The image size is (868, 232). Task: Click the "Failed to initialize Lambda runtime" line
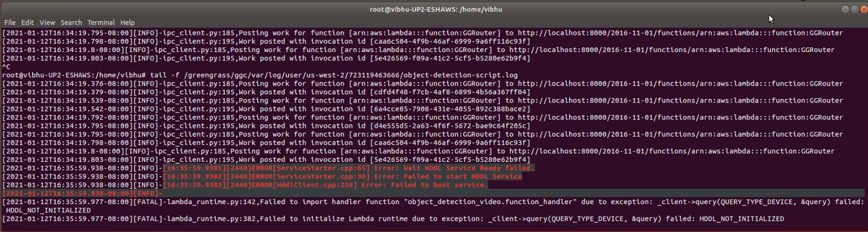click(x=392, y=219)
